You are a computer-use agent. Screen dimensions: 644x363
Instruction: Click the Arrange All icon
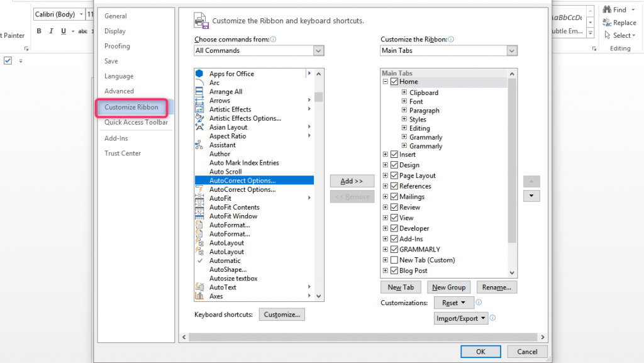pyautogui.click(x=199, y=91)
